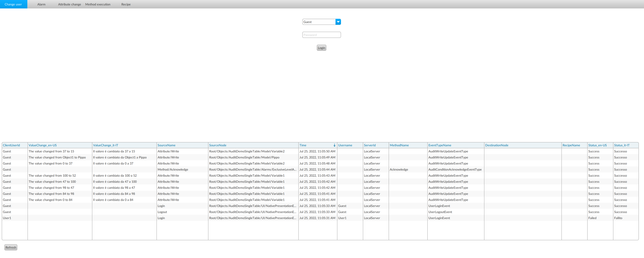Focus the Password input field

click(321, 35)
